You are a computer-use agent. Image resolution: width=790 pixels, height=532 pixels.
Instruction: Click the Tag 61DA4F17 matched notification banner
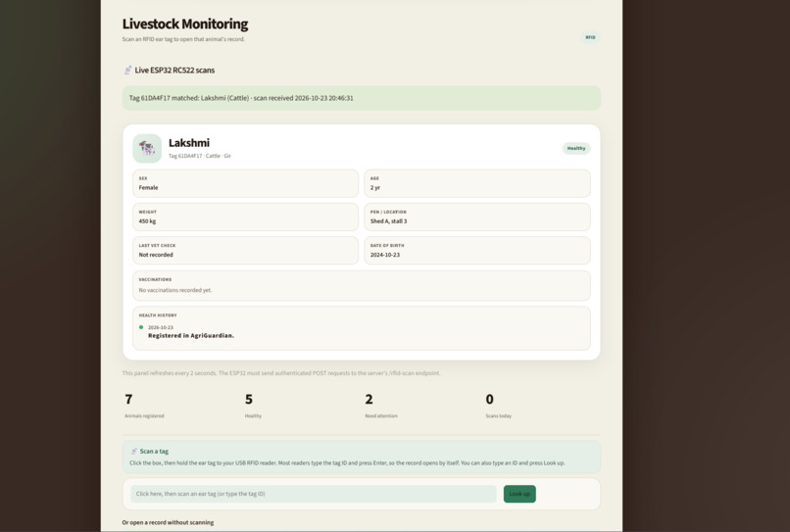tap(362, 98)
